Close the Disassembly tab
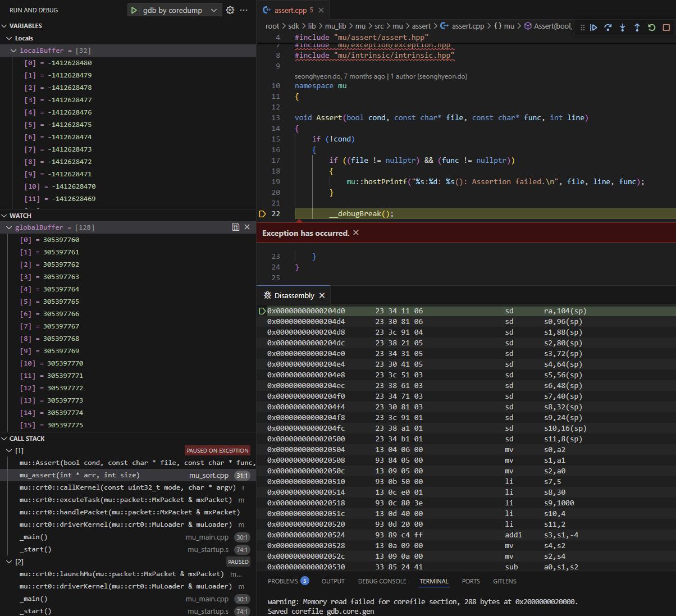The width and height of the screenshot is (676, 616). coord(322,295)
